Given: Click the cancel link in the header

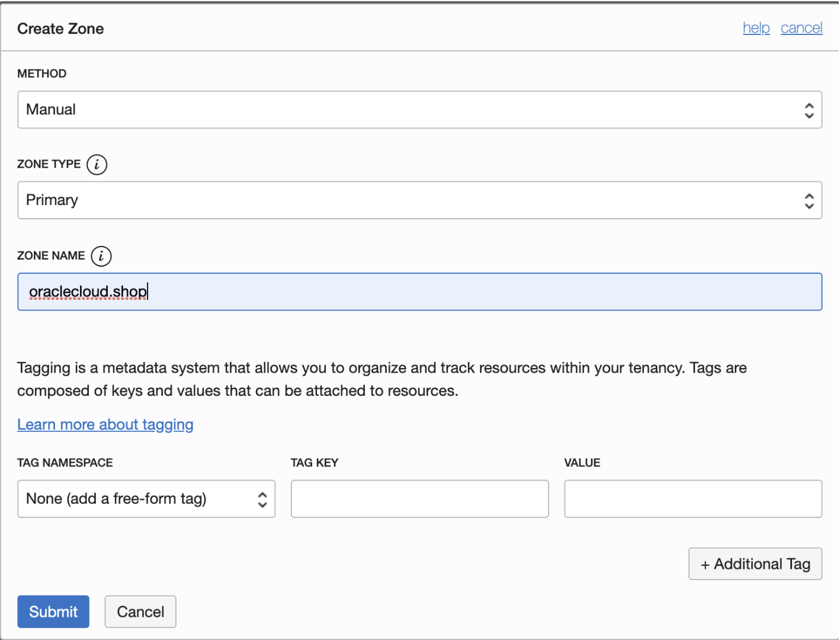Looking at the screenshot, I should (801, 28).
